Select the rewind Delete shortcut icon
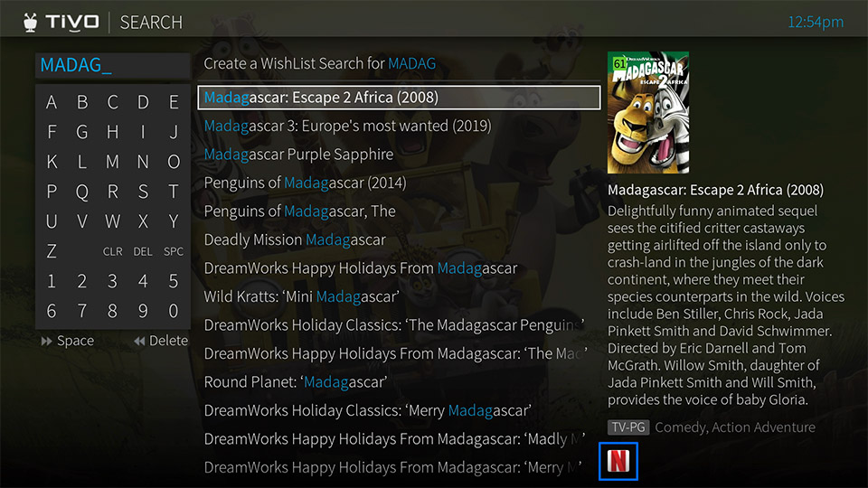The image size is (868, 488). (139, 342)
